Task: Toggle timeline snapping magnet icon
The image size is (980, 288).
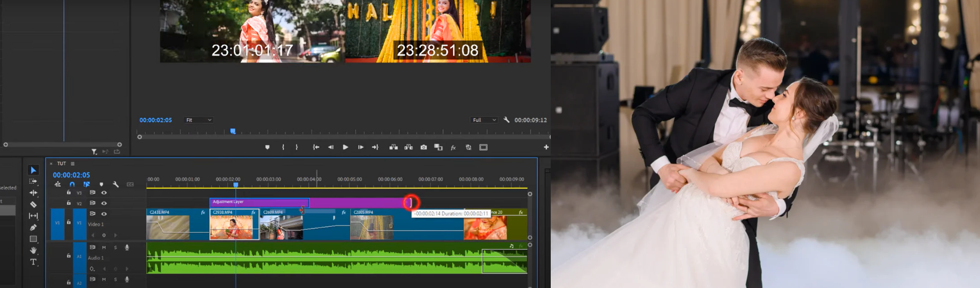Action: click(72, 184)
